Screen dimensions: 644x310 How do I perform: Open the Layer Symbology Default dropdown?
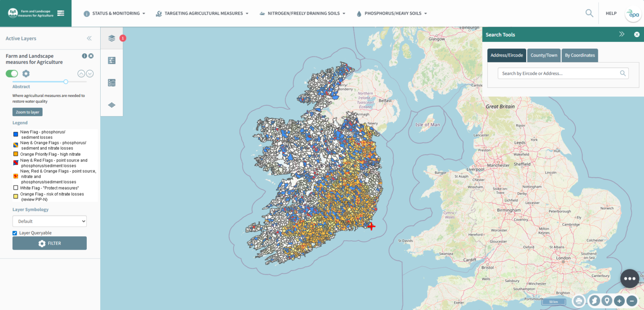[x=49, y=221]
